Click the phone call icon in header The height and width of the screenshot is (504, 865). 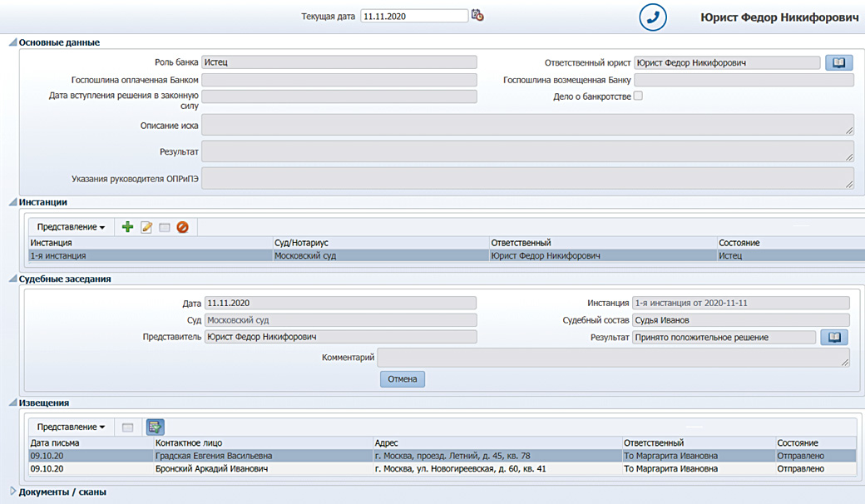[653, 17]
